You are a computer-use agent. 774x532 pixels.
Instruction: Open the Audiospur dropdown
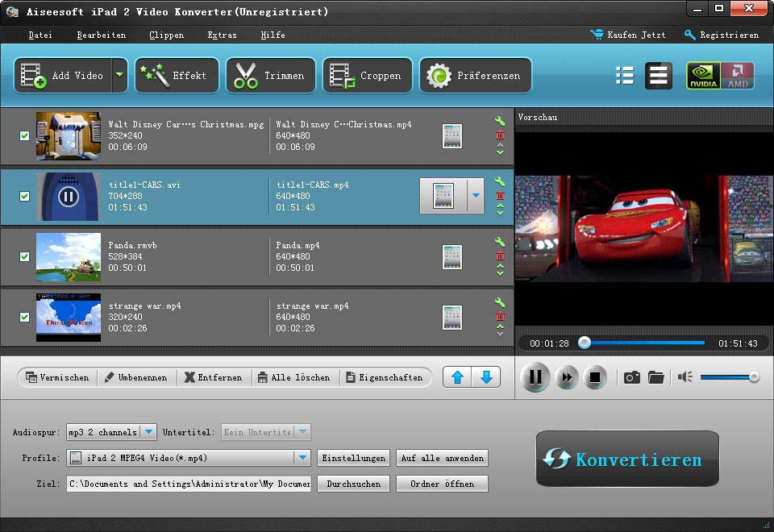coord(111,432)
